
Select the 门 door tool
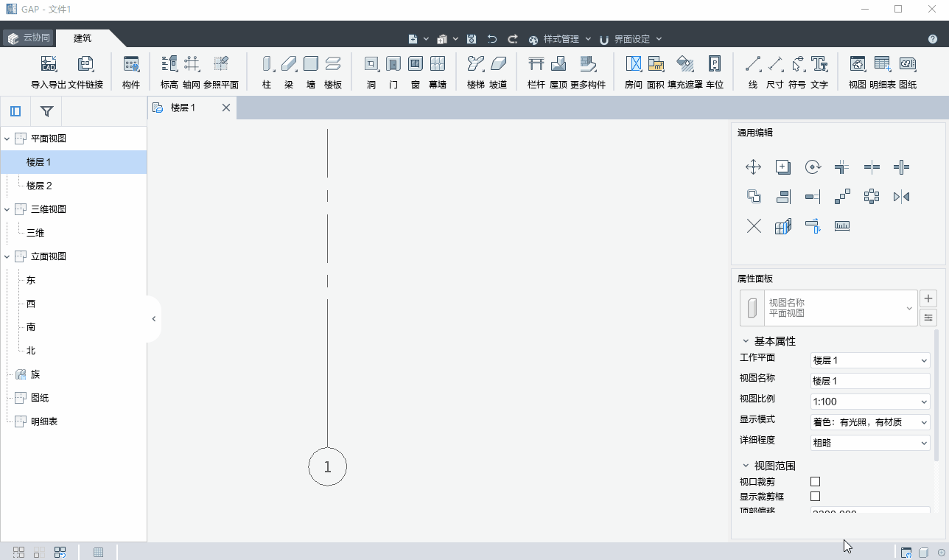pyautogui.click(x=393, y=72)
